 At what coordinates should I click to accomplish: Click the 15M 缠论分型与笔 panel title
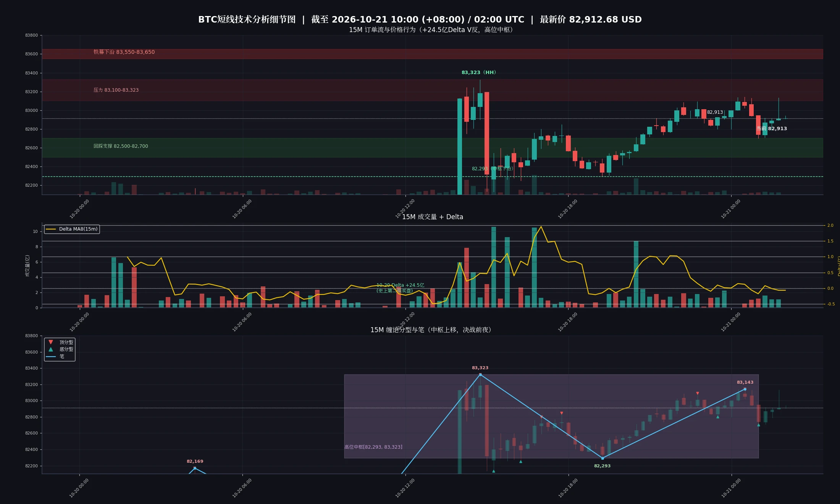coord(432,330)
